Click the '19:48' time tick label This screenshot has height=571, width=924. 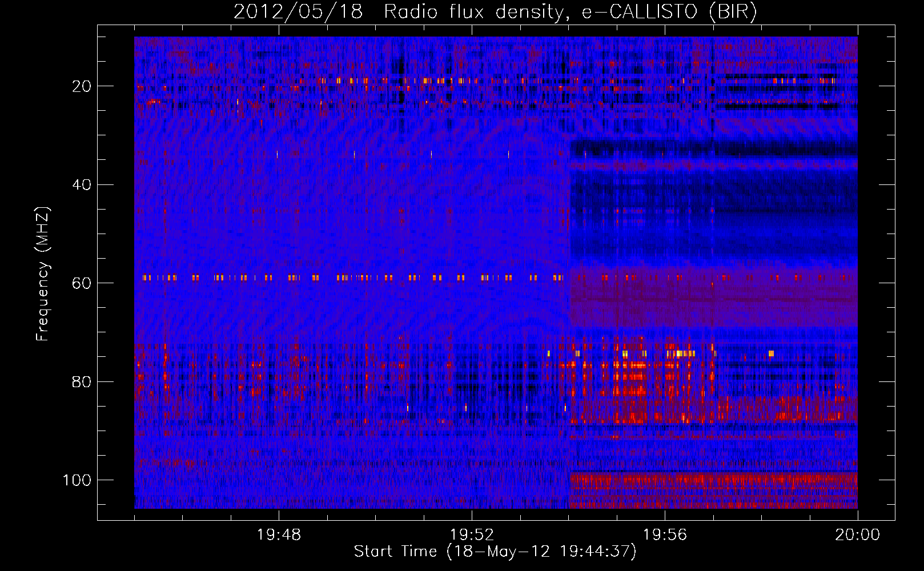279,535
